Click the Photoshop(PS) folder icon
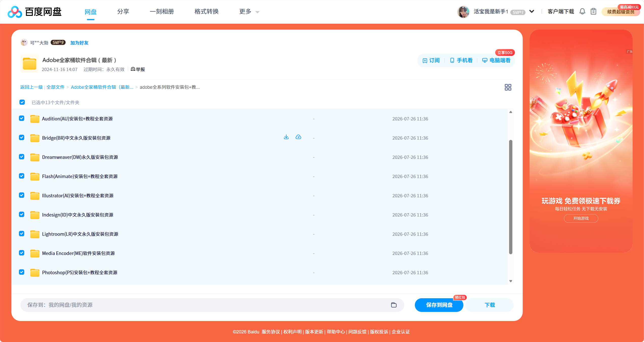This screenshot has width=644, height=342. [35, 272]
